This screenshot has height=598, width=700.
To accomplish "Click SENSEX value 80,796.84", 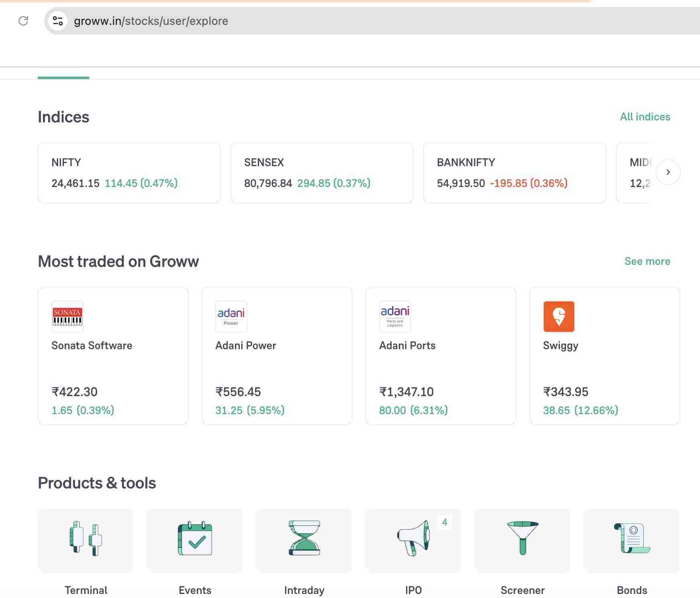I will coord(268,183).
